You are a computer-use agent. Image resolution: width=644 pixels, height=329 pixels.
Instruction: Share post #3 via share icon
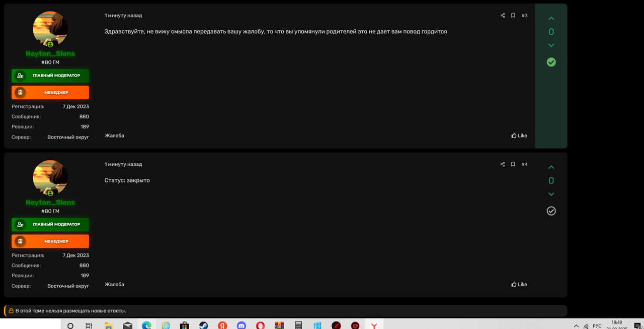503,16
